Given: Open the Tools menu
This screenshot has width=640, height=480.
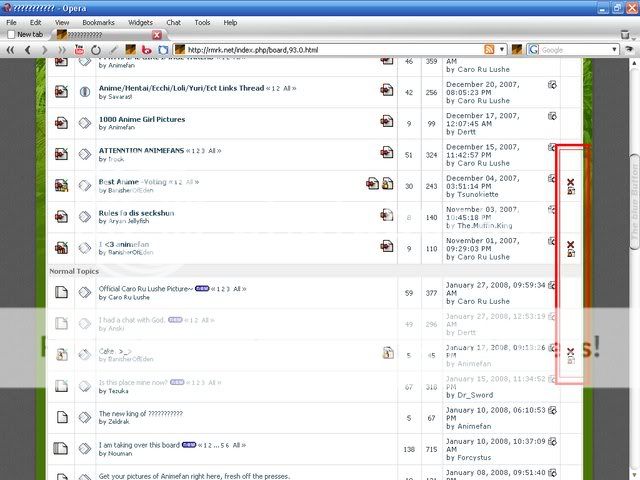Looking at the screenshot, I should (202, 21).
